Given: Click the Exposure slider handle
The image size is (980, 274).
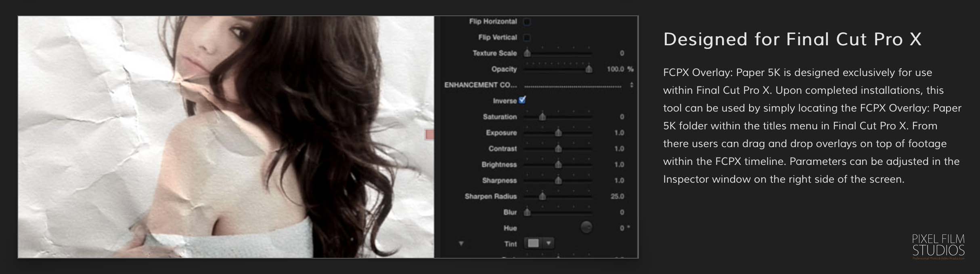Looking at the screenshot, I should [x=558, y=133].
